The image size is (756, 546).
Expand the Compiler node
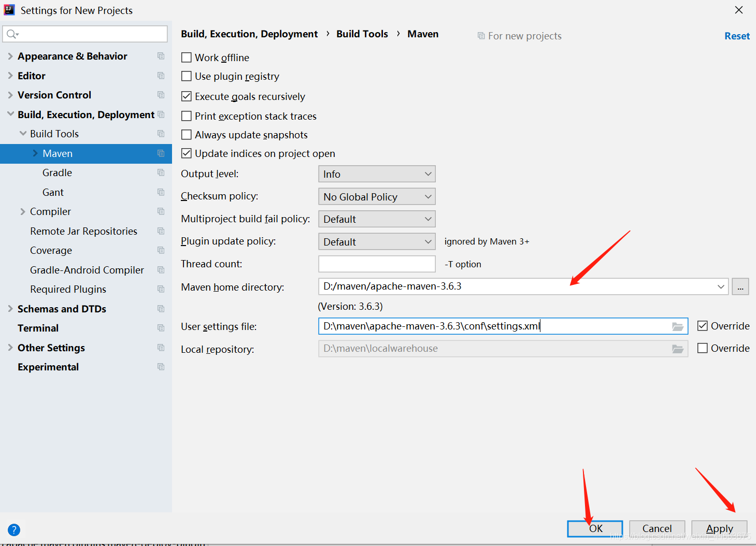click(23, 211)
